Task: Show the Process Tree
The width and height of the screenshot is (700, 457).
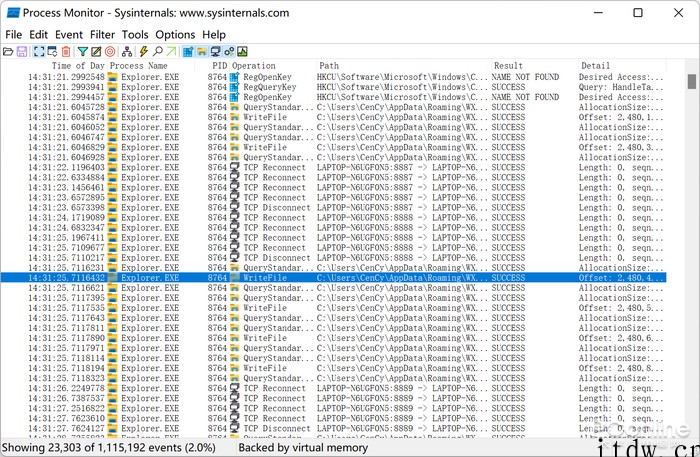Action: pyautogui.click(x=127, y=52)
